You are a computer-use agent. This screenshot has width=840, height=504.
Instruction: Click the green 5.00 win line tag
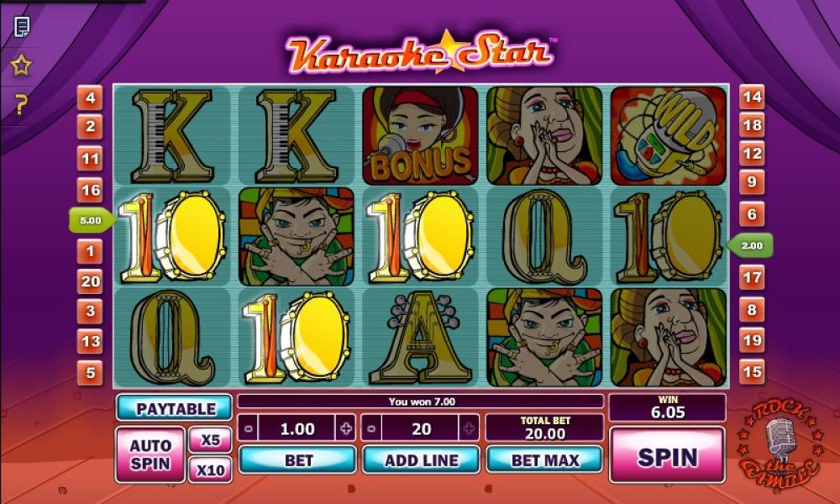(92, 220)
